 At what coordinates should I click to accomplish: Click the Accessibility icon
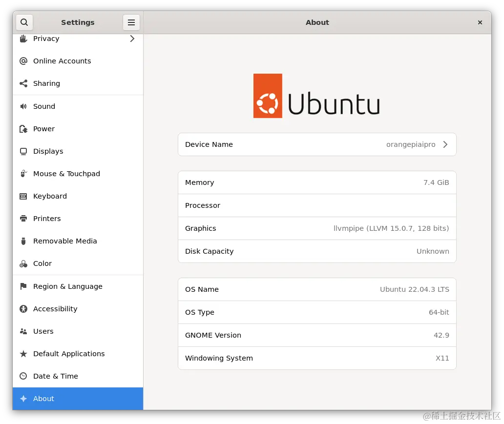click(23, 309)
